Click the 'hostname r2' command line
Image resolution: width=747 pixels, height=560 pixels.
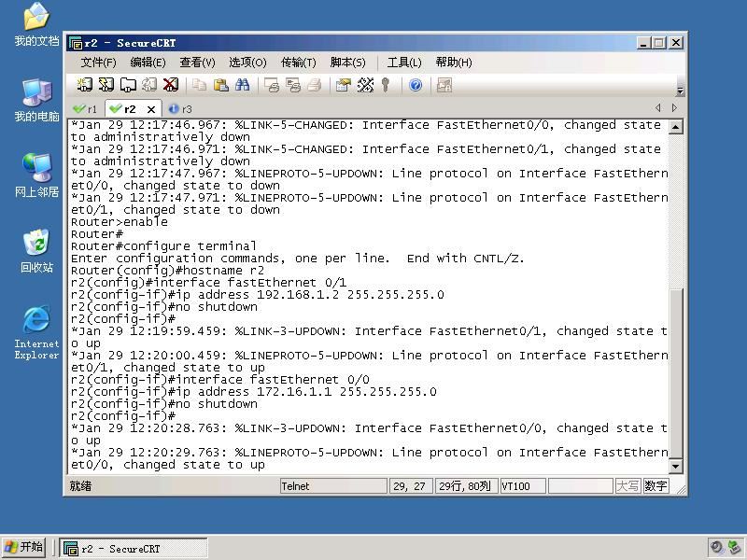168,271
